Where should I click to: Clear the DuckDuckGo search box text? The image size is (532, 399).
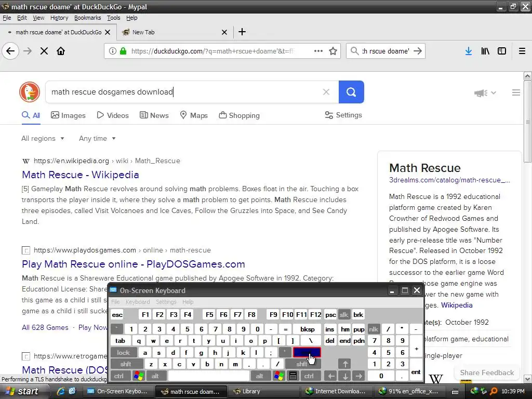point(326,92)
